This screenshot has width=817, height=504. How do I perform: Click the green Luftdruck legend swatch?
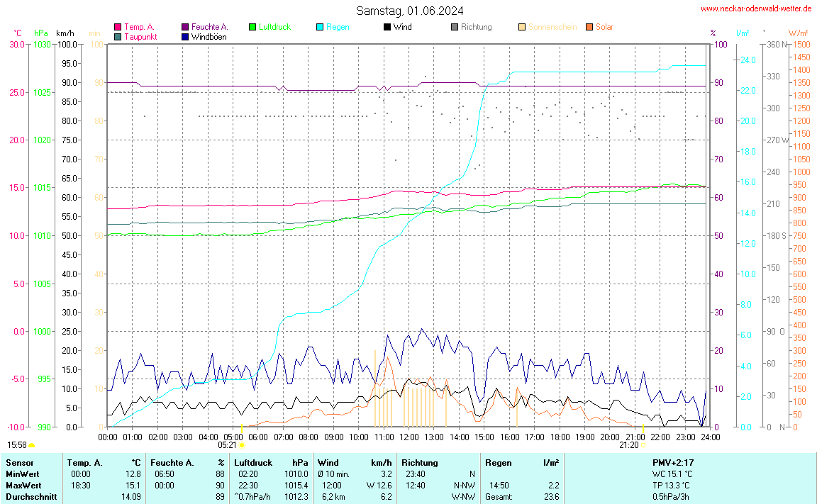(252, 27)
